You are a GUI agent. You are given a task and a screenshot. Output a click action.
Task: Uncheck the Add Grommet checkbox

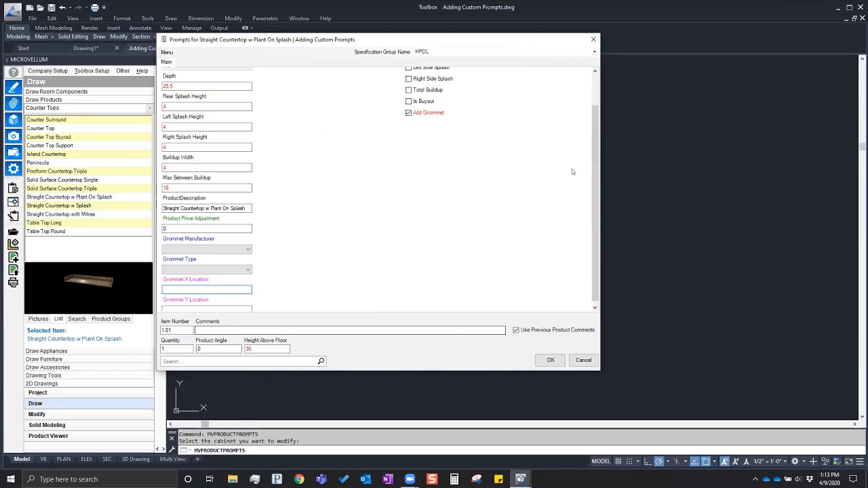click(x=409, y=113)
